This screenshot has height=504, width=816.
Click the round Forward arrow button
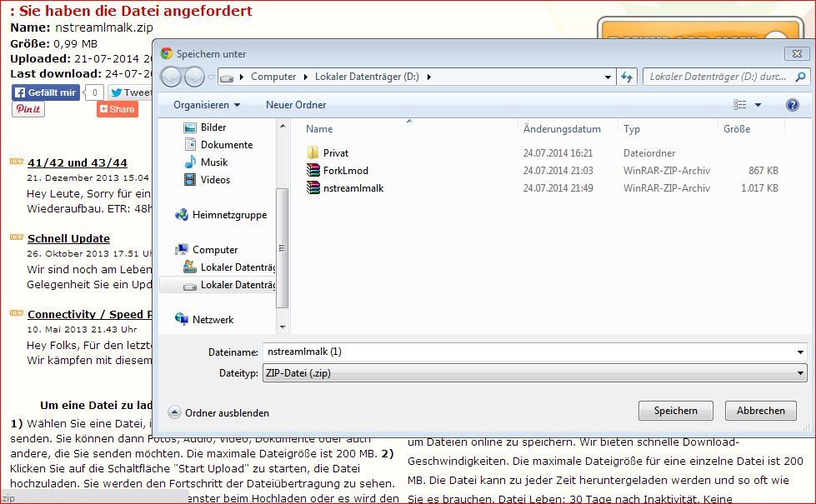(195, 77)
